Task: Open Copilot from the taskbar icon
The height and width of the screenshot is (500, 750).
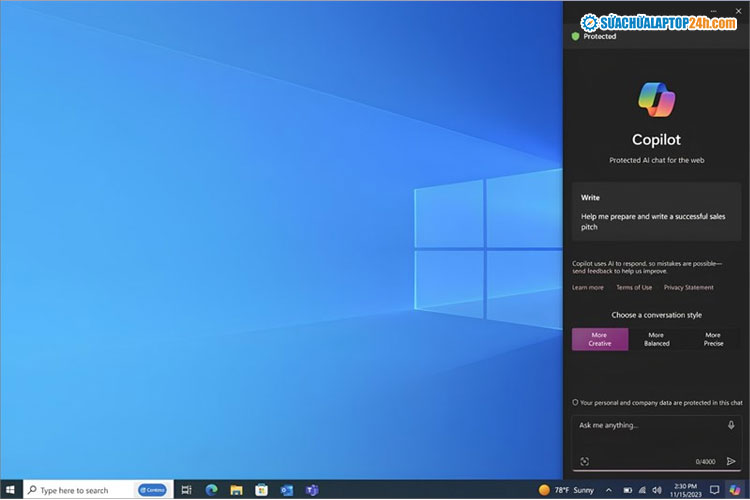Action: pyautogui.click(x=735, y=490)
